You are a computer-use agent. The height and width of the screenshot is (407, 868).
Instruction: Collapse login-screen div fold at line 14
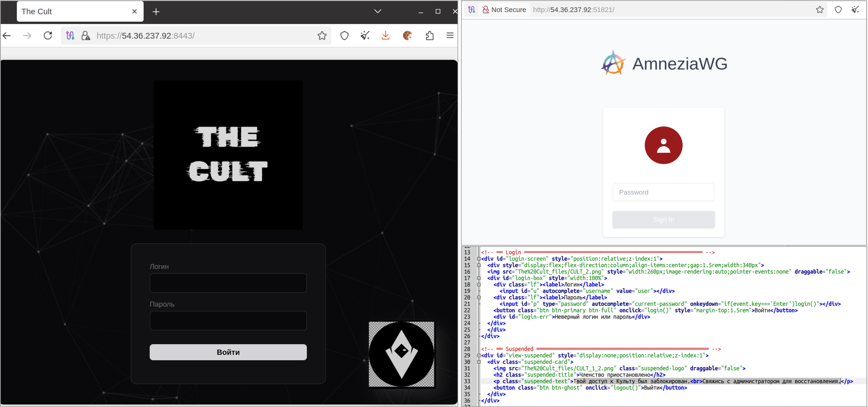[479, 259]
